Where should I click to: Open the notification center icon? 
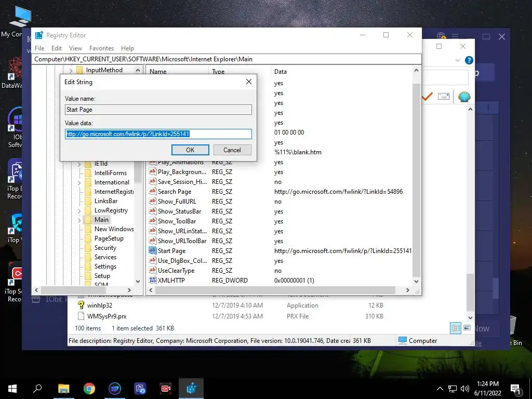click(515, 389)
